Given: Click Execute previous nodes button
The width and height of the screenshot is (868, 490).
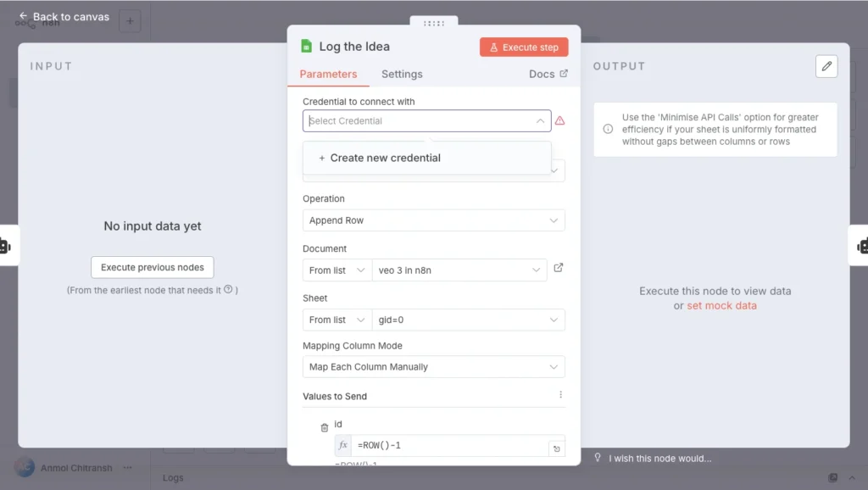Looking at the screenshot, I should [x=153, y=267].
